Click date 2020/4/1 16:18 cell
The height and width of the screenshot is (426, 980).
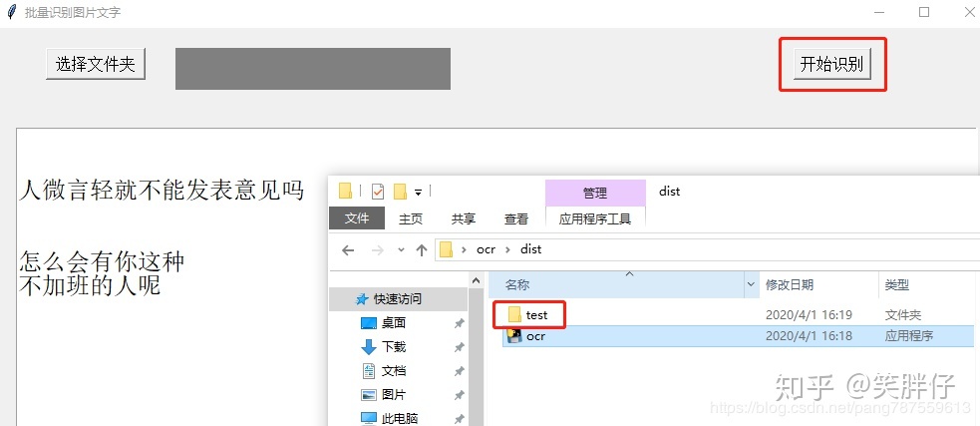coord(809,336)
